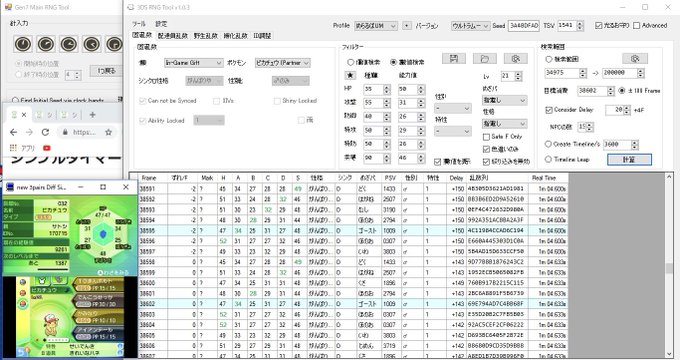
Task: Close the active browser tab
Action: coord(24,115)
